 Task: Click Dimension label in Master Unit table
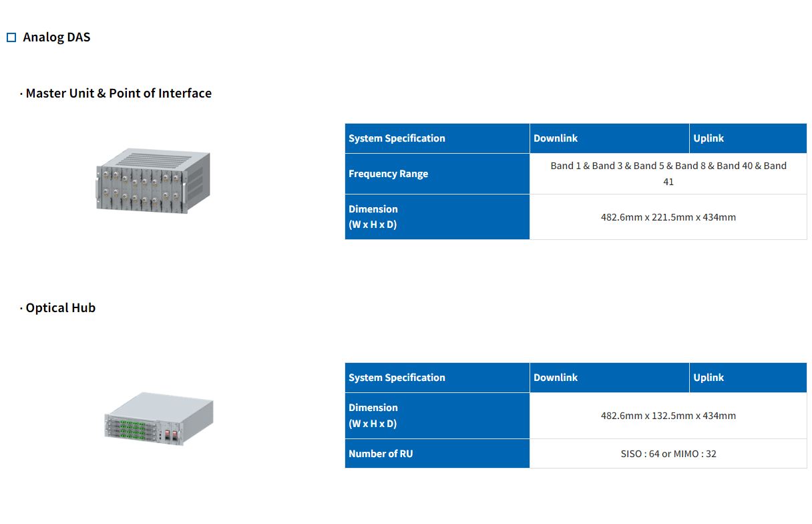(437, 217)
